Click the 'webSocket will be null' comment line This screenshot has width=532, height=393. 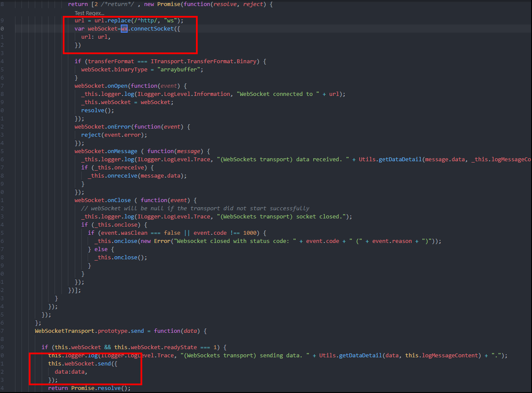pyautogui.click(x=195, y=208)
